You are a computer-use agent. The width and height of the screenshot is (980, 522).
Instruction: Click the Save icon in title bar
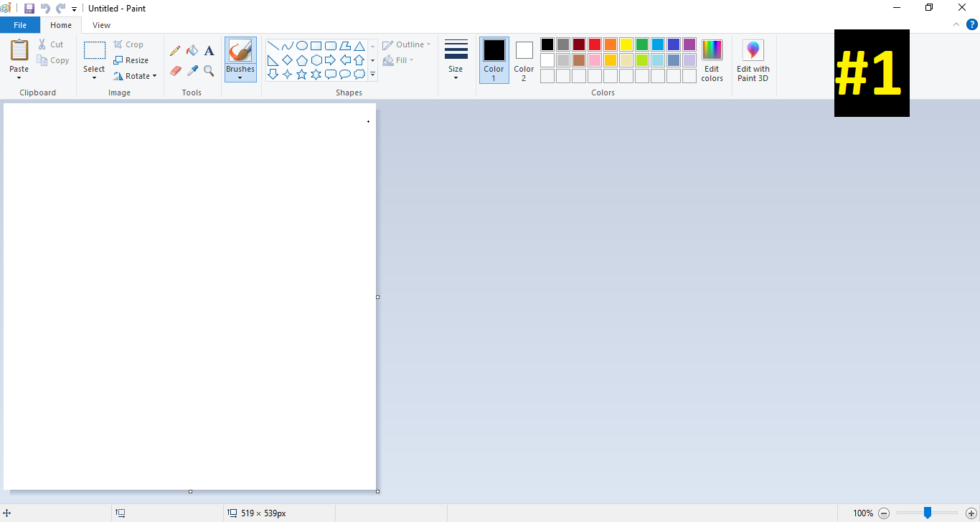29,9
